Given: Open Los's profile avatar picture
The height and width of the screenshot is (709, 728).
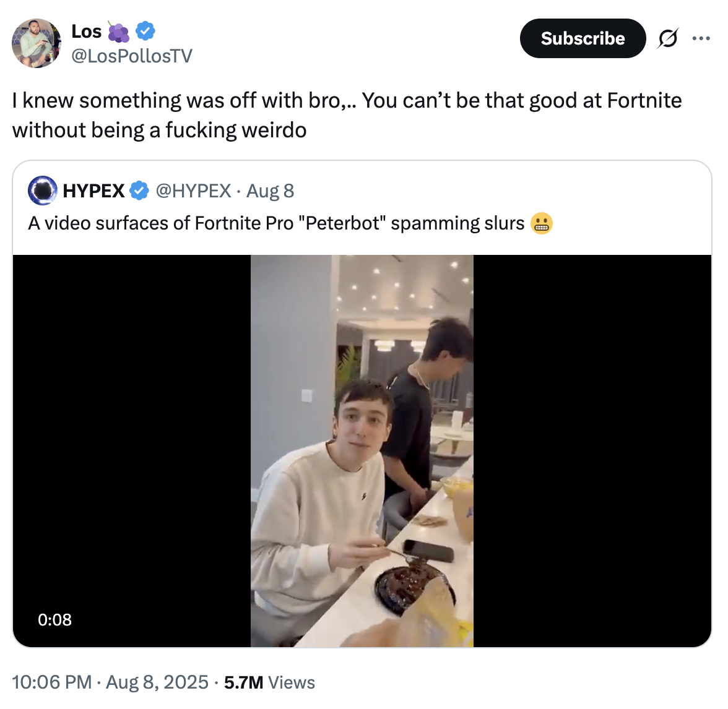Looking at the screenshot, I should (37, 43).
